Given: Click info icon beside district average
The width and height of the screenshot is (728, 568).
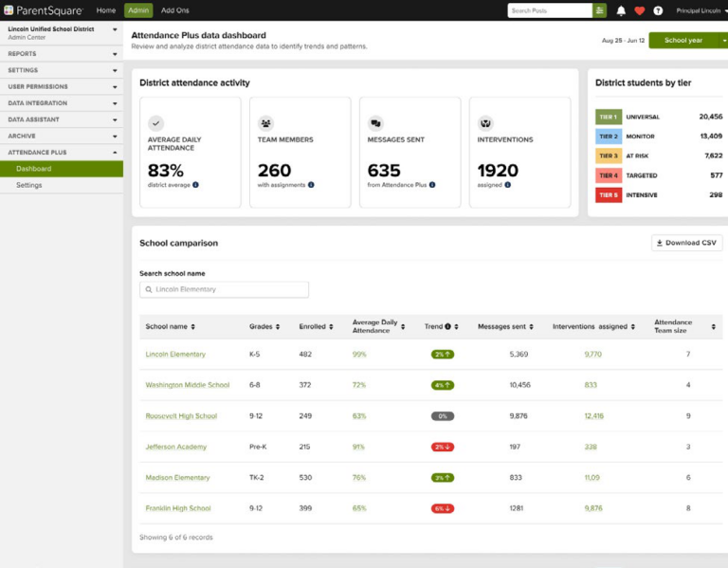Looking at the screenshot, I should coord(195,185).
